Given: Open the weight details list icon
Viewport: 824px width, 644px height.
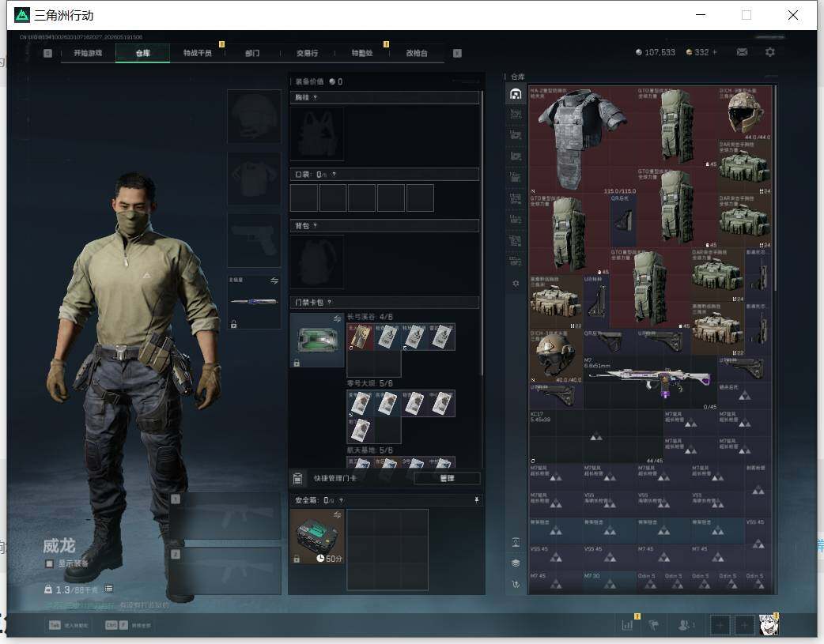Looking at the screenshot, I should point(108,589).
